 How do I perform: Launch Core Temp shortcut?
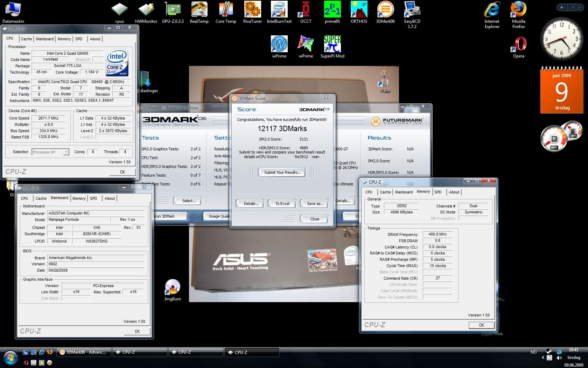pyautogui.click(x=226, y=13)
